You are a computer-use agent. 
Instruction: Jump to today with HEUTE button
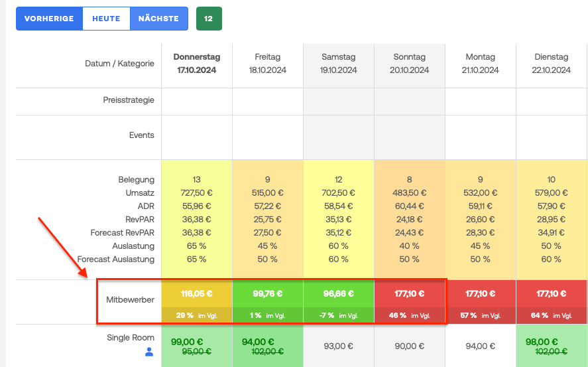[106, 19]
